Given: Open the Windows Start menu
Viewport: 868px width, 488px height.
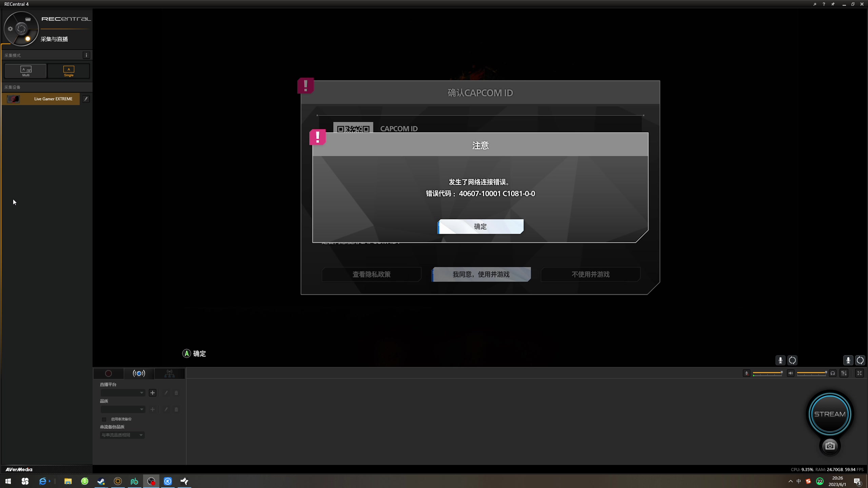Looking at the screenshot, I should tap(8, 481).
